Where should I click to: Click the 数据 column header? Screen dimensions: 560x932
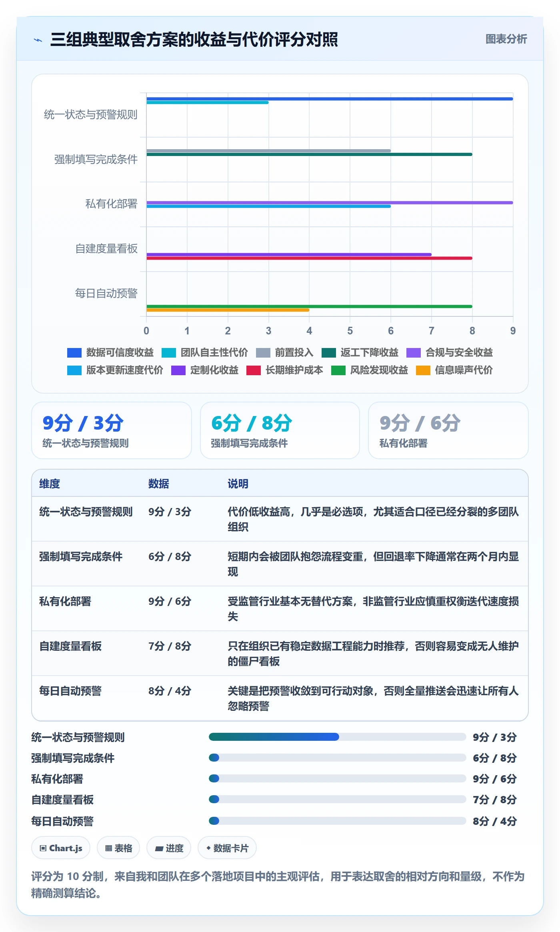click(x=159, y=484)
